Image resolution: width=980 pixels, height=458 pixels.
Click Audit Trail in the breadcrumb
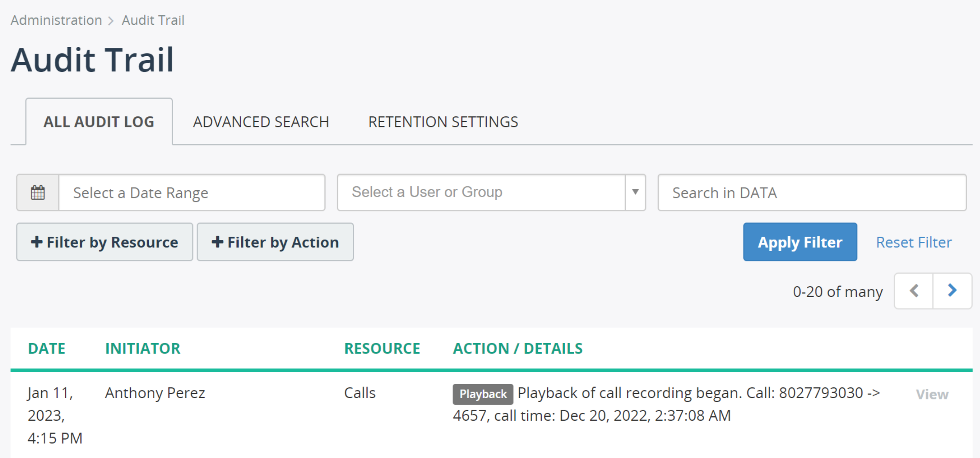click(x=153, y=20)
